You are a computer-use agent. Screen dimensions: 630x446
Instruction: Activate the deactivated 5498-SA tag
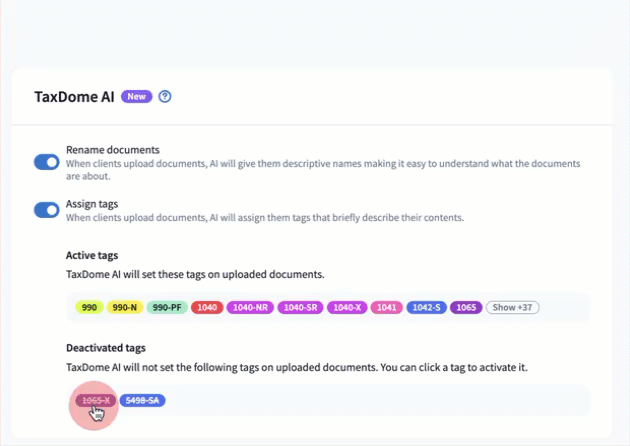141,400
